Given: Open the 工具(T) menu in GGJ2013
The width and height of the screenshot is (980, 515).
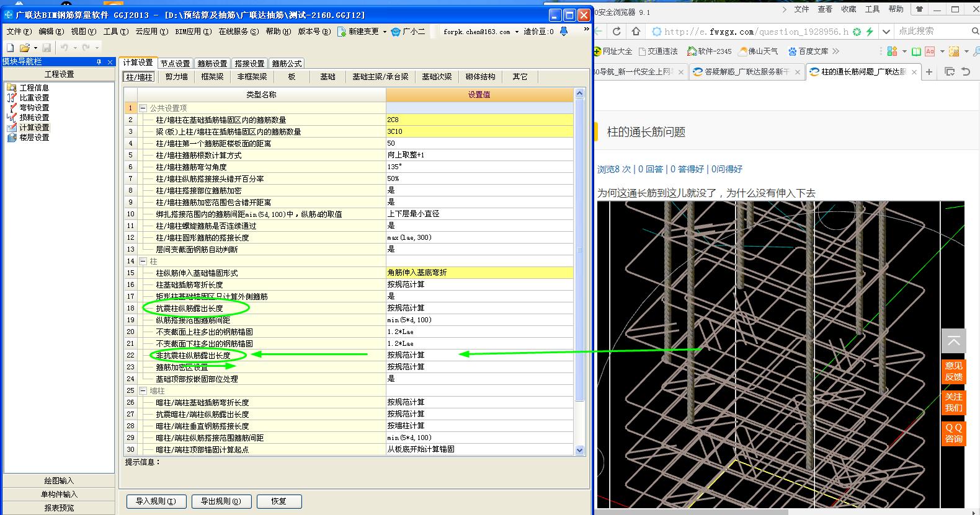Looking at the screenshot, I should (116, 32).
